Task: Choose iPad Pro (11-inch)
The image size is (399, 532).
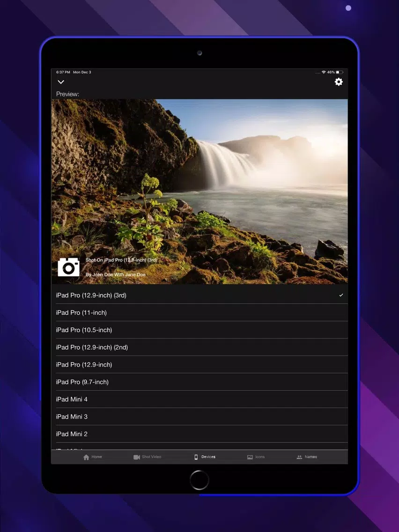Action: tap(202, 312)
